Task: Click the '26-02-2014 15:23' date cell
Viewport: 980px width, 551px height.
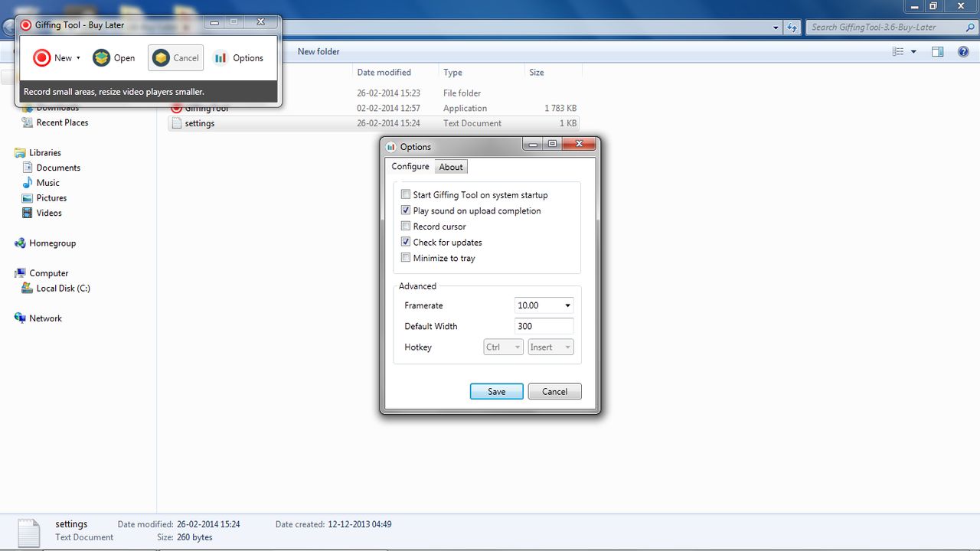Action: pyautogui.click(x=388, y=93)
